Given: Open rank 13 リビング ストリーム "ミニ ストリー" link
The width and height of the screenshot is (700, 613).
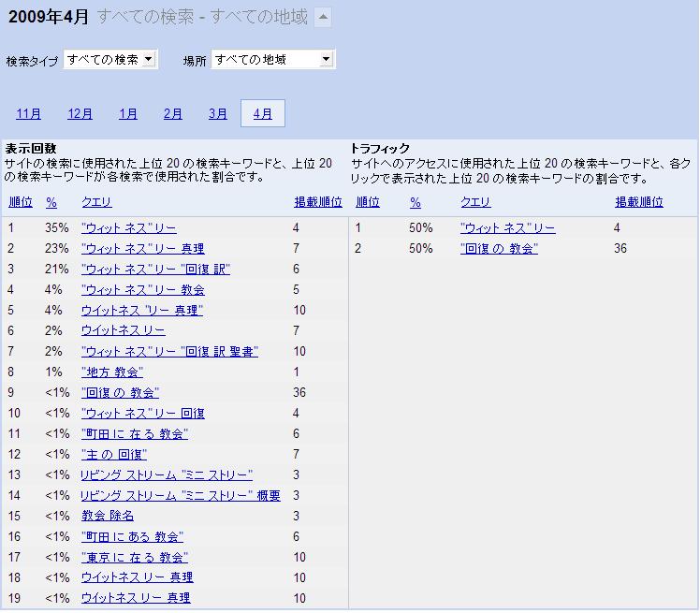Looking at the screenshot, I should tap(167, 475).
